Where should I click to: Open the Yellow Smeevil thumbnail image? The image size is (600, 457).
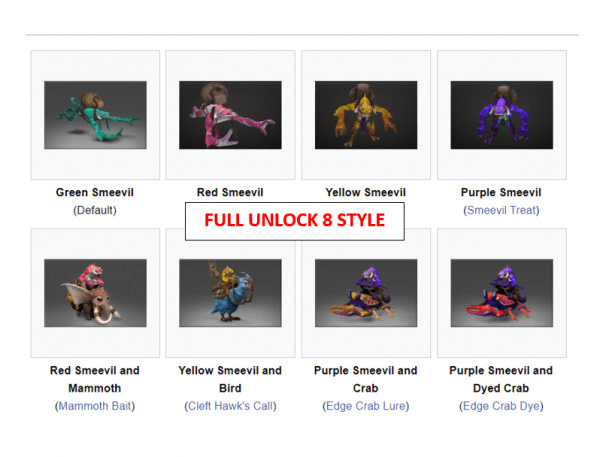click(366, 115)
